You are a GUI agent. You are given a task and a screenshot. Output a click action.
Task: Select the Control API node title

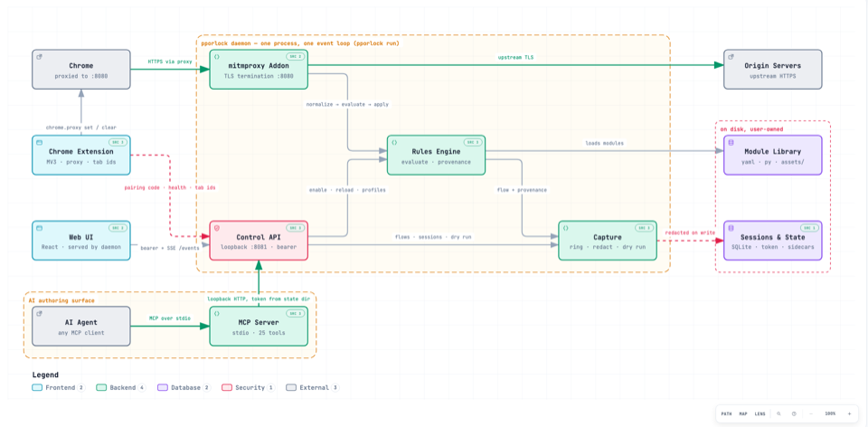(x=259, y=237)
